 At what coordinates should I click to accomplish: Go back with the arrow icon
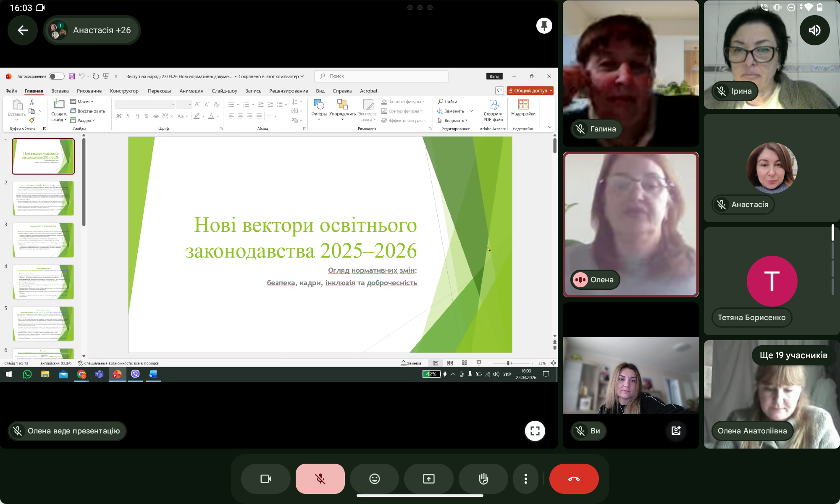tap(23, 30)
